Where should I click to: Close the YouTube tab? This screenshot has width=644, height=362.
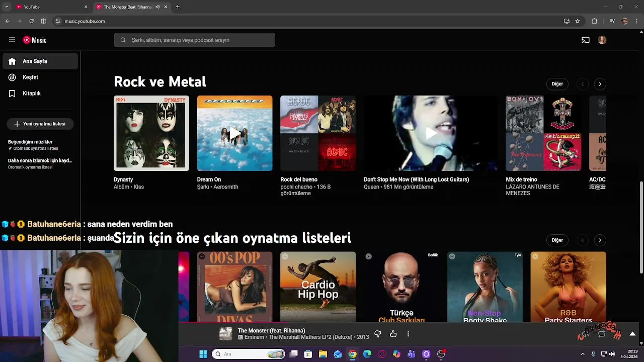point(86,7)
